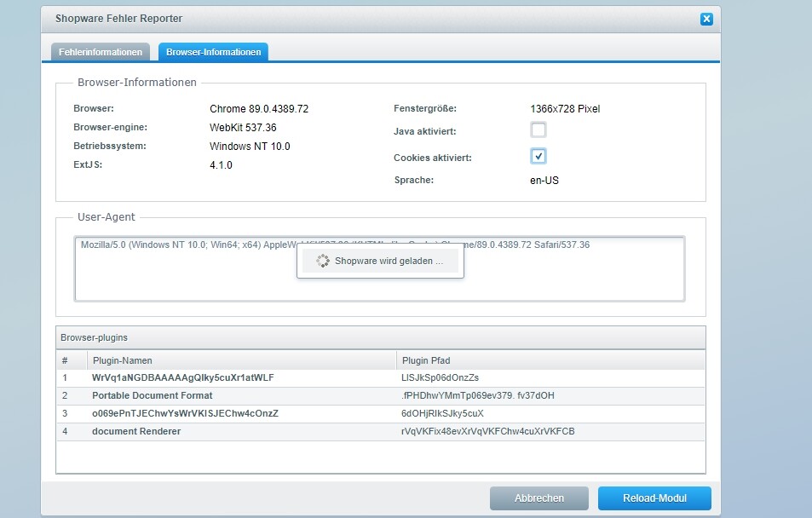The height and width of the screenshot is (518, 812).
Task: Close the Shopware Fehler Reporter dialog
Action: click(x=706, y=19)
